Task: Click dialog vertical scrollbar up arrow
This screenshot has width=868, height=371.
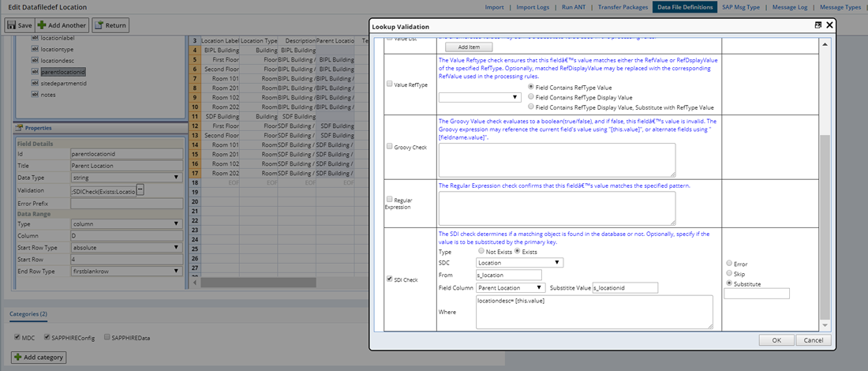Action: point(825,44)
